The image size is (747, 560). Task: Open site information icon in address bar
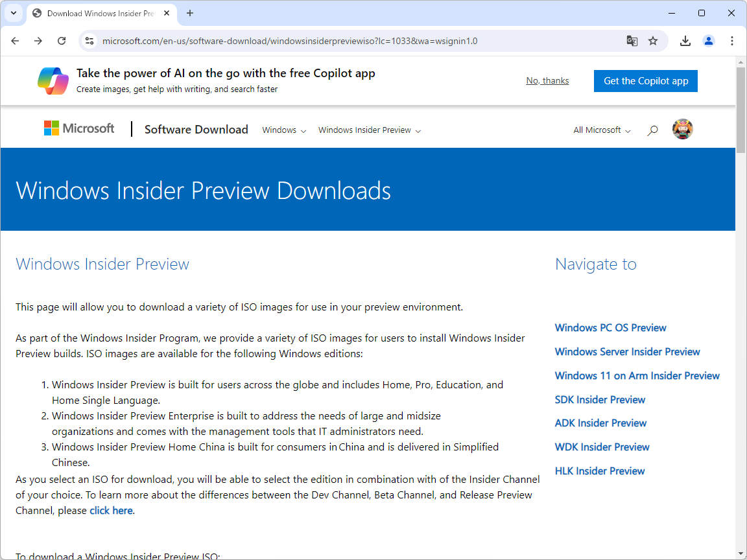[89, 40]
